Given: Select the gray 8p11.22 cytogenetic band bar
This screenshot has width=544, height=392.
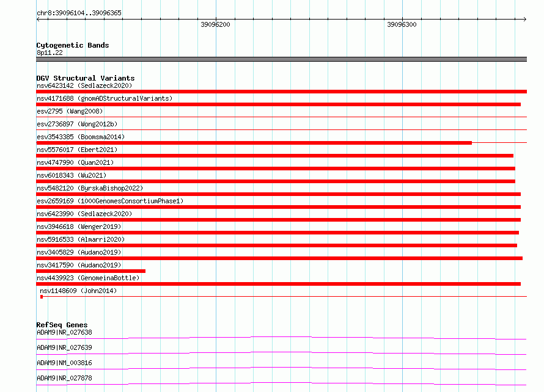Looking at the screenshot, I should 281,59.
